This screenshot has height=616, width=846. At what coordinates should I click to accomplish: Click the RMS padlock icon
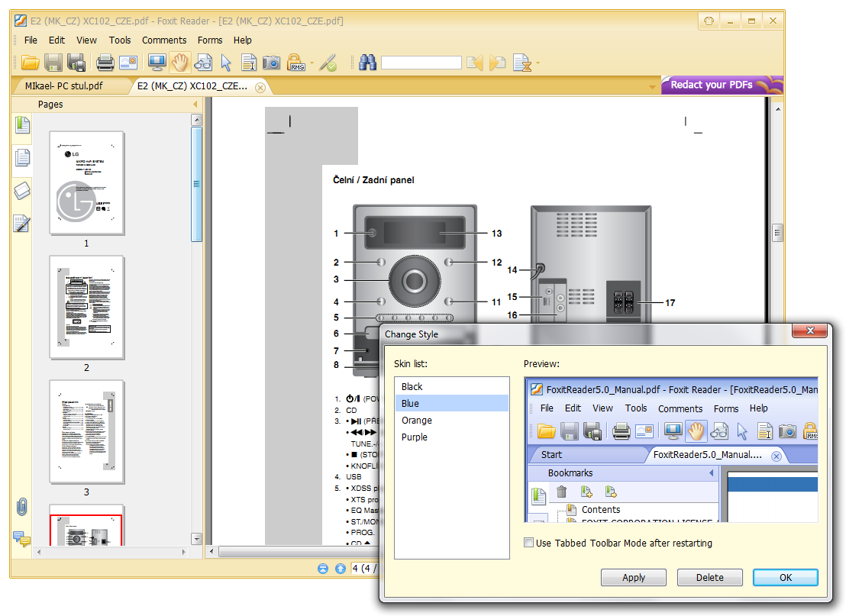[296, 63]
